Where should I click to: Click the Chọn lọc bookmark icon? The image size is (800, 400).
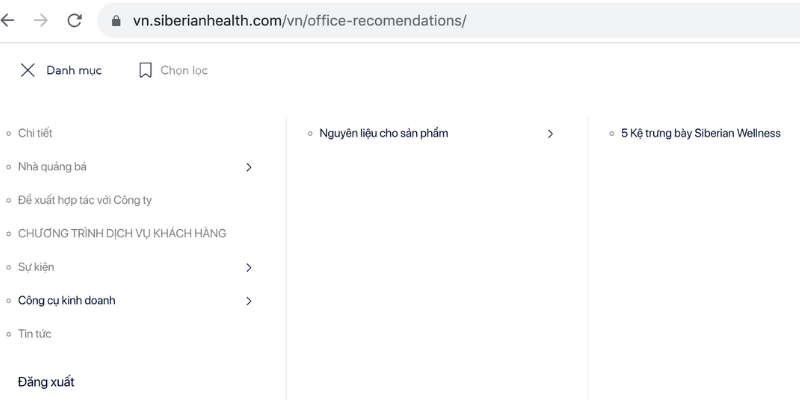[145, 70]
